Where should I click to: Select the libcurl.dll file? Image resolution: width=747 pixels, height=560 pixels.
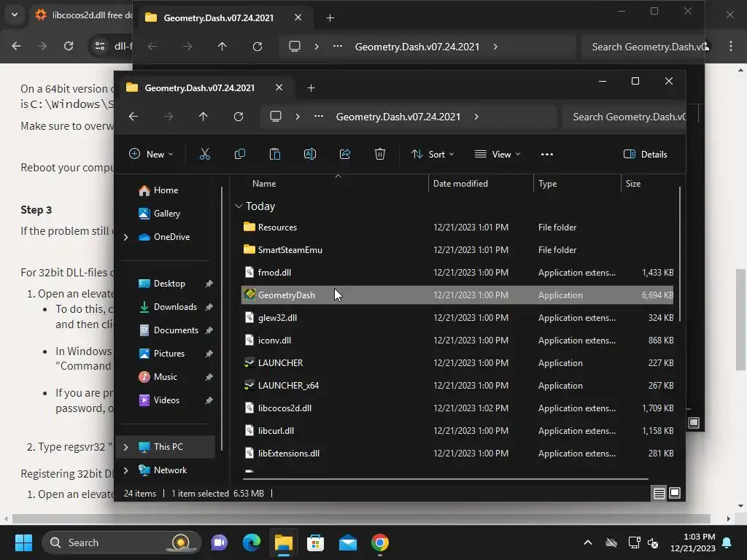coord(457,431)
